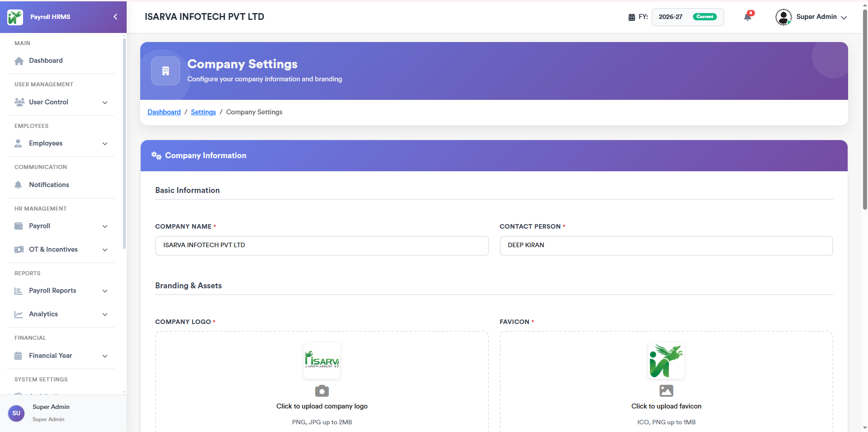Viewport: 868px width, 432px height.
Task: Click the 'Company Settings' breadcrumb text
Action: [254, 112]
